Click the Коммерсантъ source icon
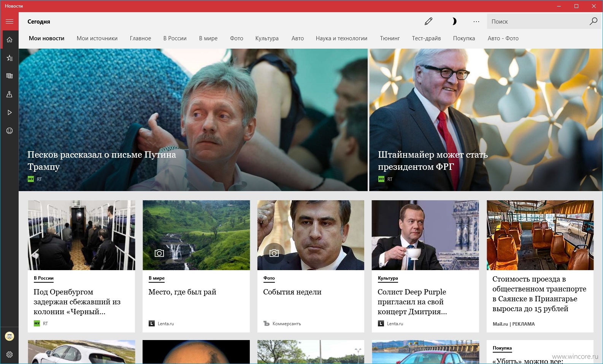The height and width of the screenshot is (364, 603). tap(267, 324)
